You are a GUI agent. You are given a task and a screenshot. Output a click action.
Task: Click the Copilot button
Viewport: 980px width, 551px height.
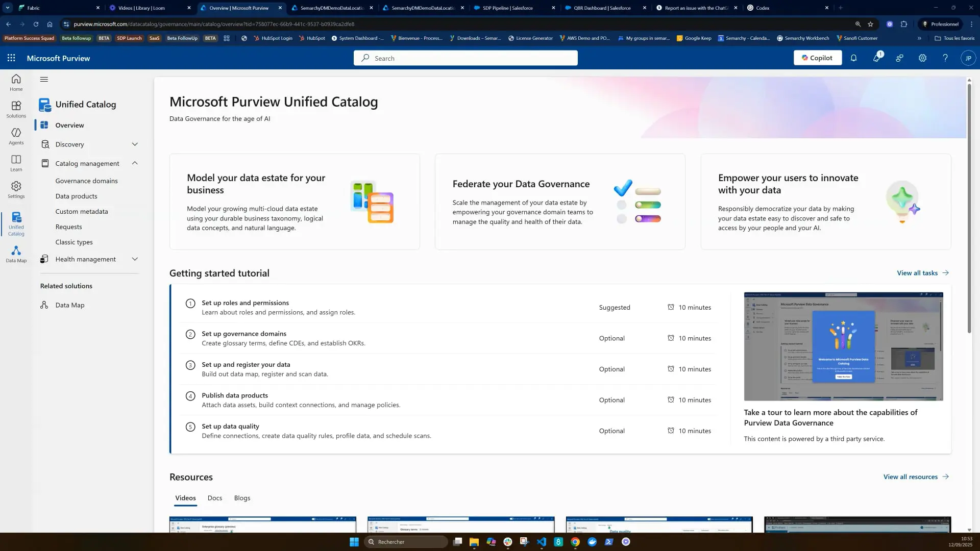(817, 58)
